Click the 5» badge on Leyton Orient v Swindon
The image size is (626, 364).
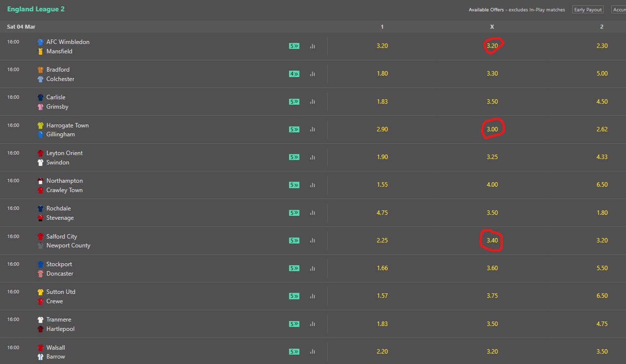point(294,157)
